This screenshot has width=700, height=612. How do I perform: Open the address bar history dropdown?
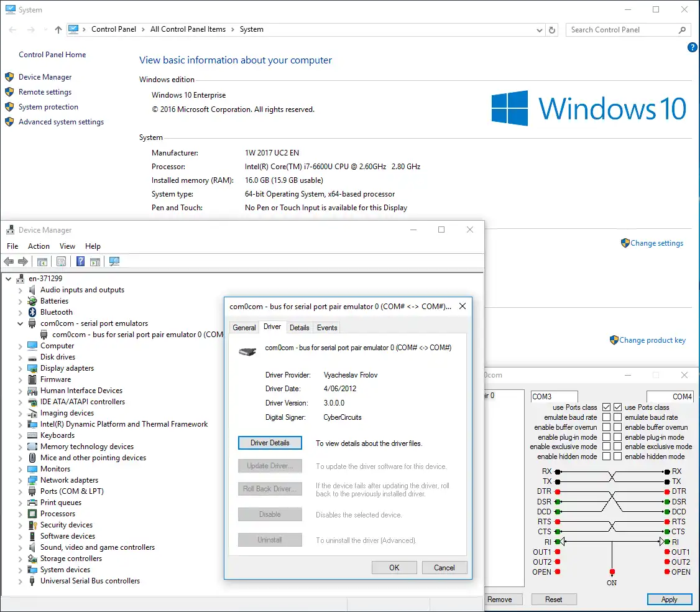pos(539,30)
